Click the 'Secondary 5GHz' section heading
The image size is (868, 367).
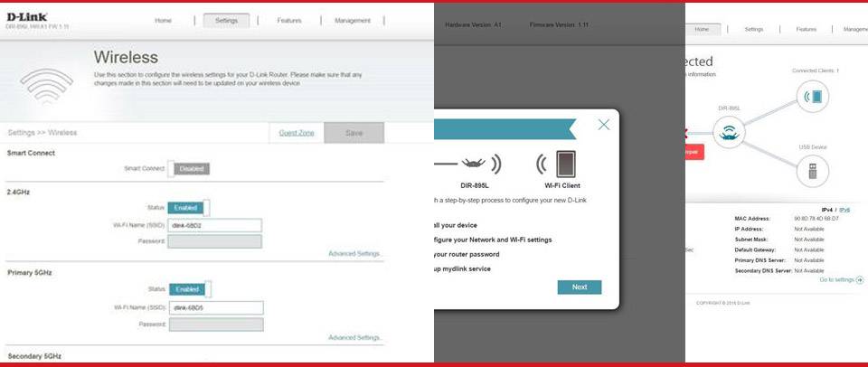(x=34, y=356)
